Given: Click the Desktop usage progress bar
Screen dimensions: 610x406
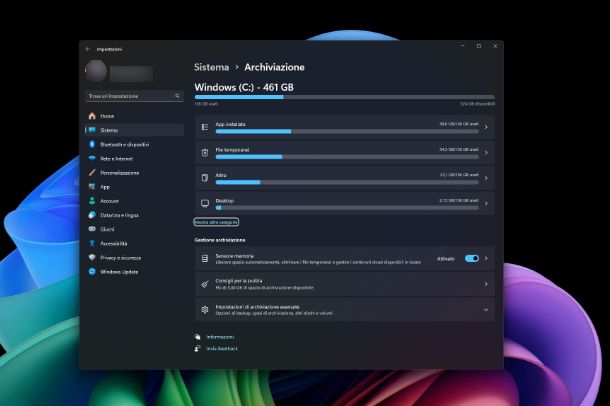Looking at the screenshot, I should [x=347, y=208].
